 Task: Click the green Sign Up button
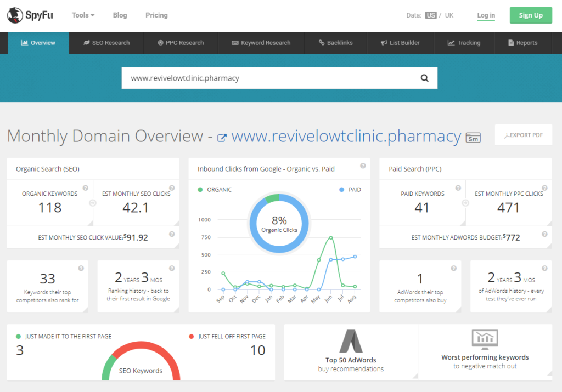click(531, 15)
